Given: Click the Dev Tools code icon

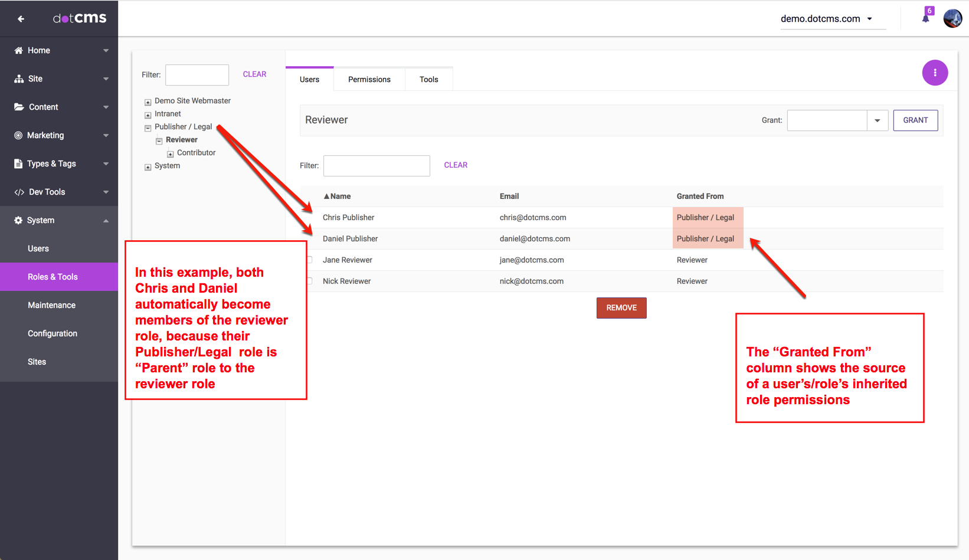Looking at the screenshot, I should [x=19, y=192].
